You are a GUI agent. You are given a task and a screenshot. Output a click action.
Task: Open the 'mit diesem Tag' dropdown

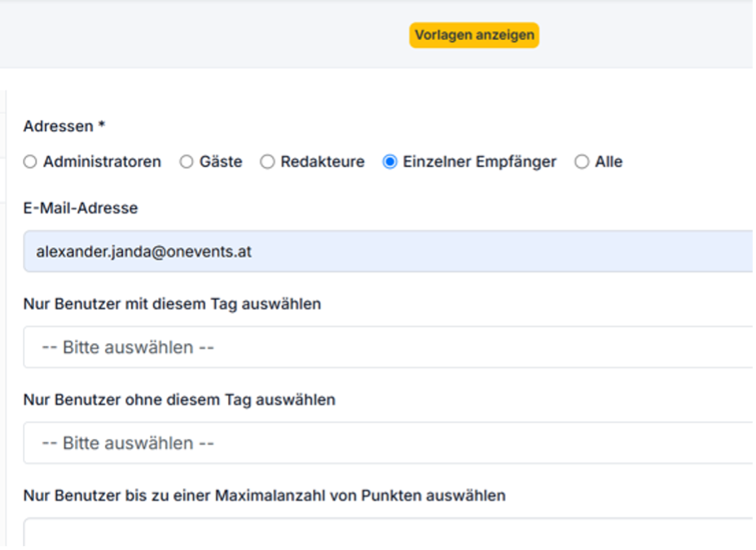[388, 347]
